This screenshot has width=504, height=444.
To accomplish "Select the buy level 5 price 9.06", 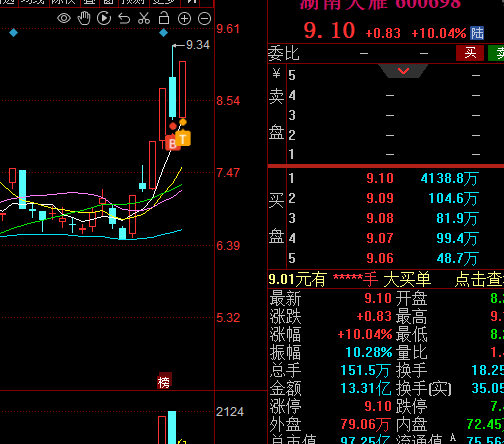I will click(380, 258).
